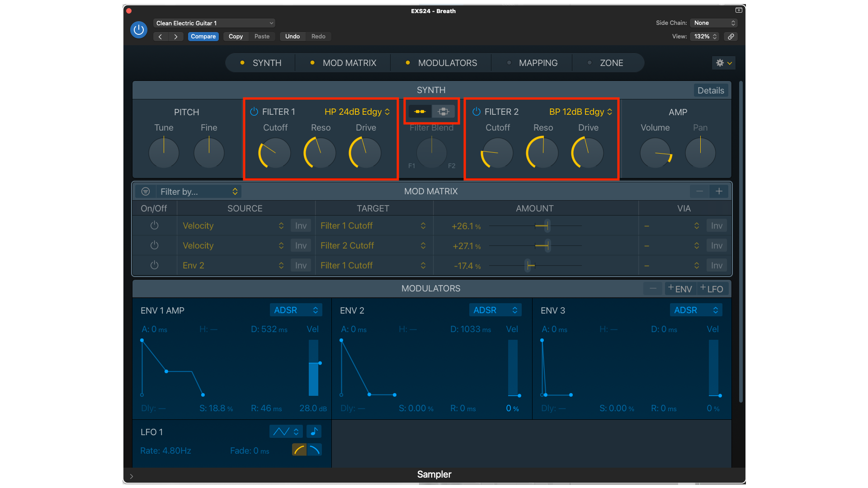Enable LFO 1 tempo sync note icon

pos(314,432)
